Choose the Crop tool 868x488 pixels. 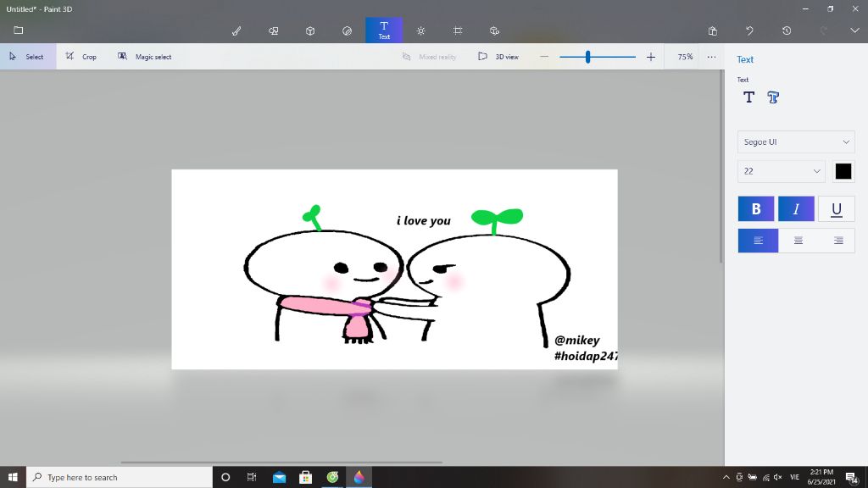(81, 57)
